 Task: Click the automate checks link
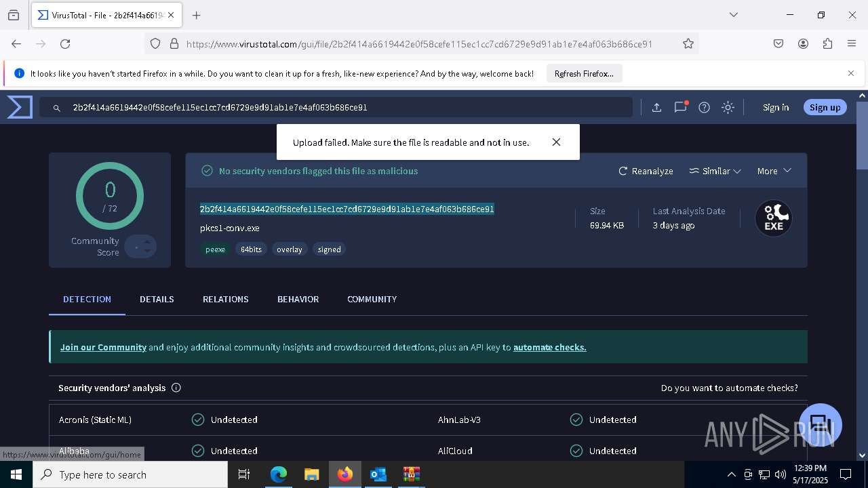click(550, 347)
